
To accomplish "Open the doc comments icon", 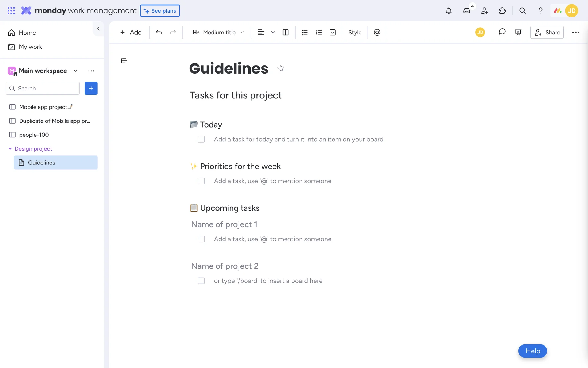I will pos(502,32).
